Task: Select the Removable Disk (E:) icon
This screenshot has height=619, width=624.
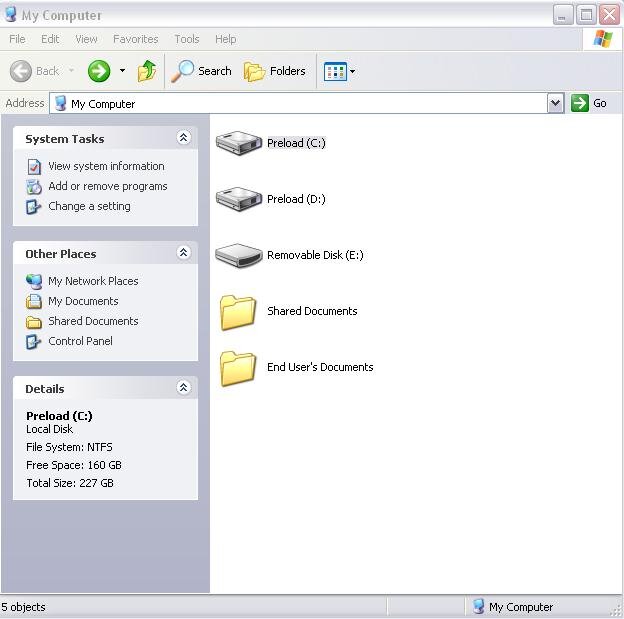Action: pos(238,255)
